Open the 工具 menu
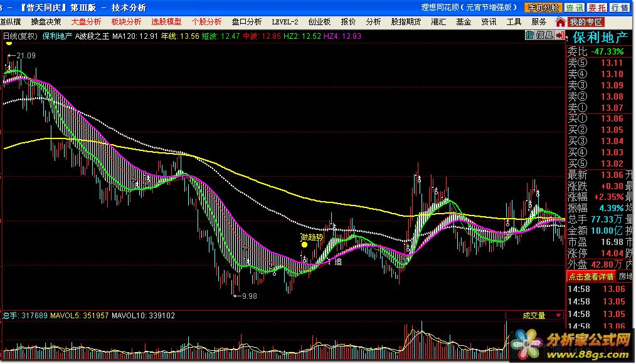Image resolution: width=636 pixels, height=364 pixels. (x=514, y=22)
